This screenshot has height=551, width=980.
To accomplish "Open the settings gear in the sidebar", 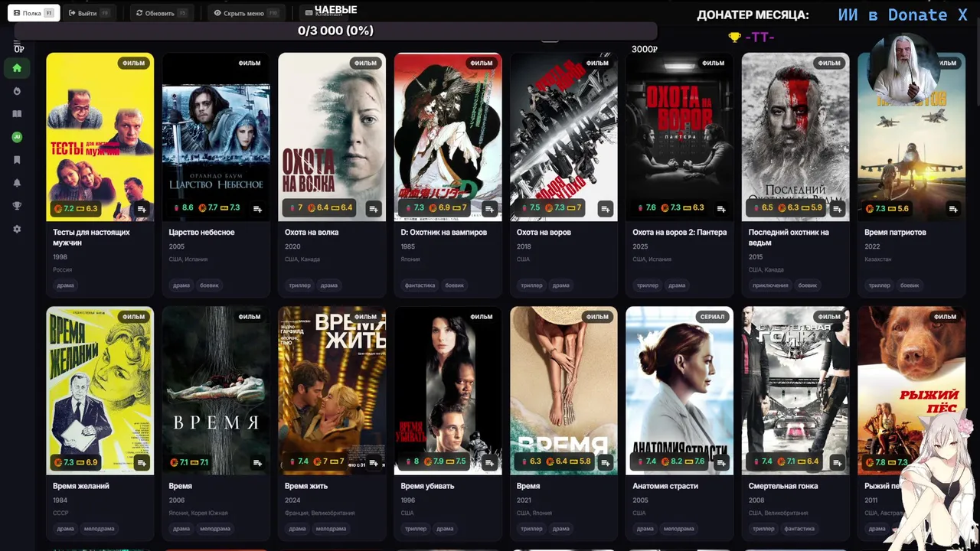I will [17, 229].
